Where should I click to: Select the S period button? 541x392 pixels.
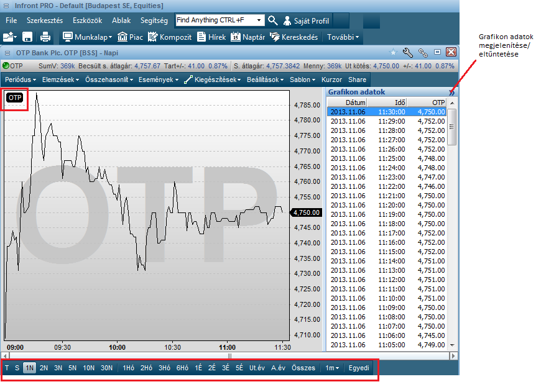click(x=17, y=368)
